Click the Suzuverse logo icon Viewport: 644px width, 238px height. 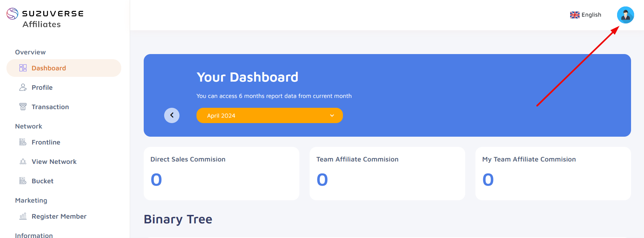pos(12,14)
